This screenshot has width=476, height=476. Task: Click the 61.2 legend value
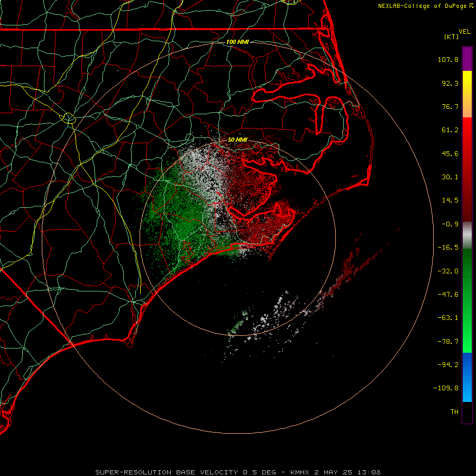tap(450, 130)
